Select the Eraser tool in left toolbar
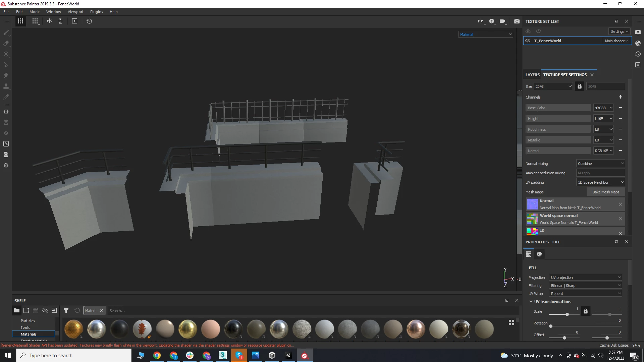This screenshot has height=362, width=644. tap(6, 43)
